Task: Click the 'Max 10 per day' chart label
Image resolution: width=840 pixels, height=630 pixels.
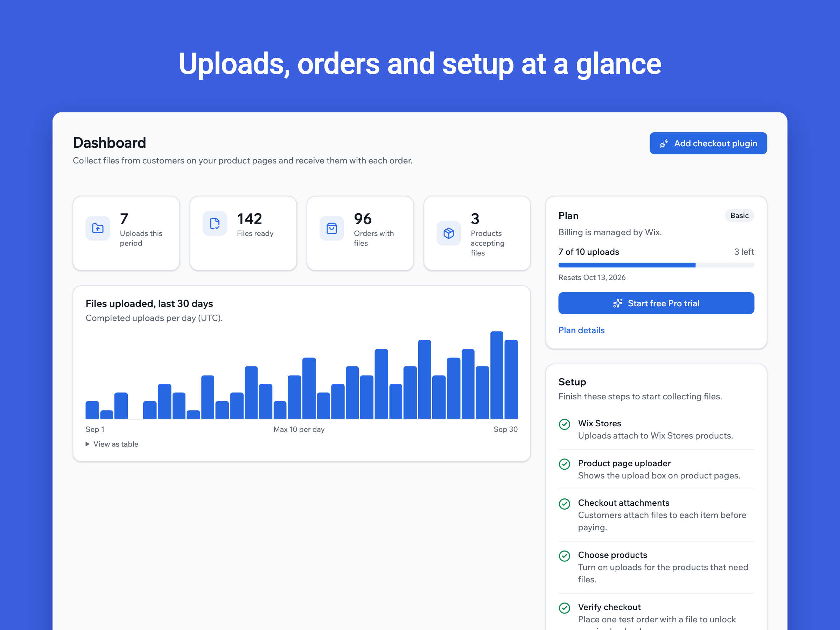Action: [x=299, y=429]
